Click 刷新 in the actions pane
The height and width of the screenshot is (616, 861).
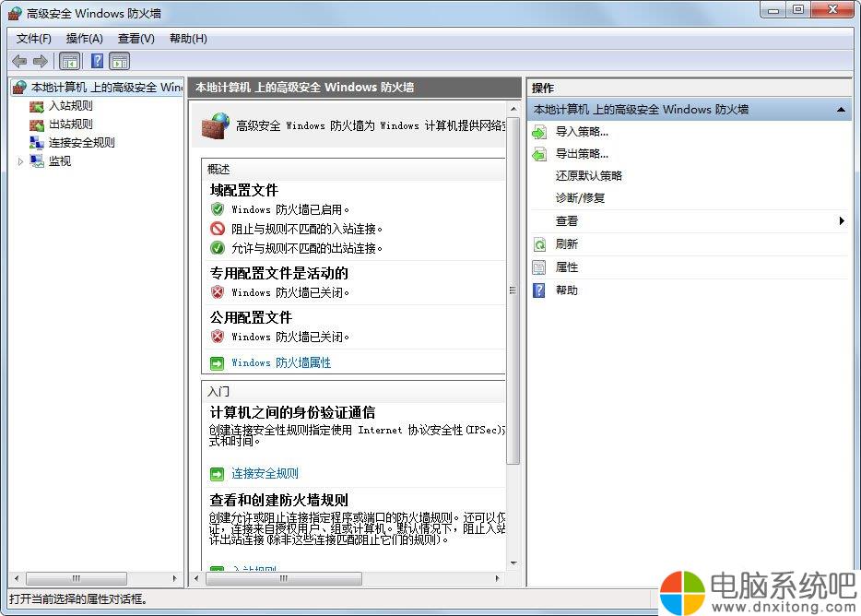click(566, 244)
